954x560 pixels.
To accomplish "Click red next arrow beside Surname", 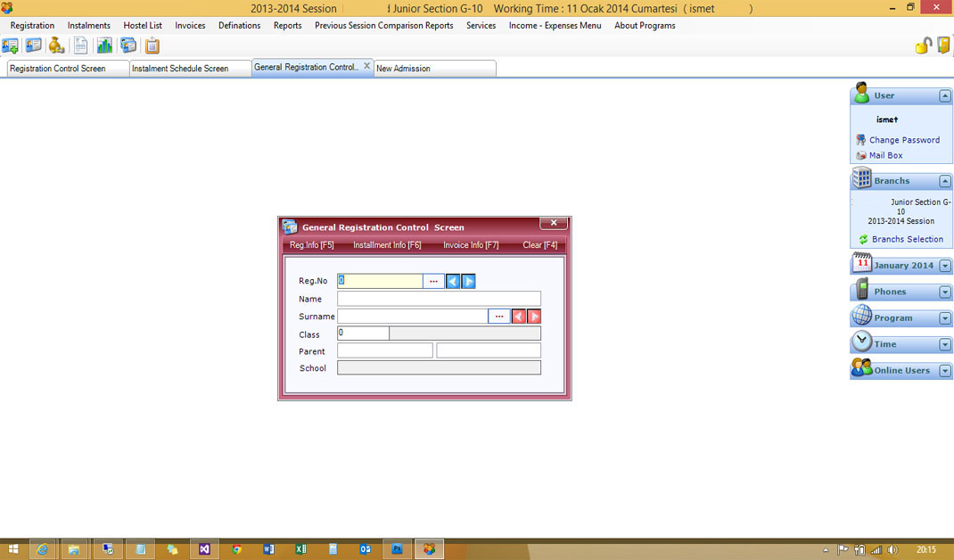I will (534, 317).
